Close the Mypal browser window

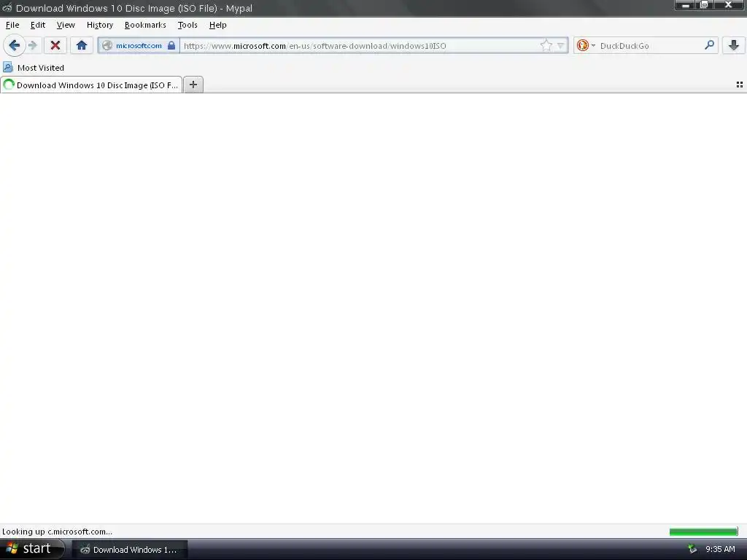[x=729, y=5]
